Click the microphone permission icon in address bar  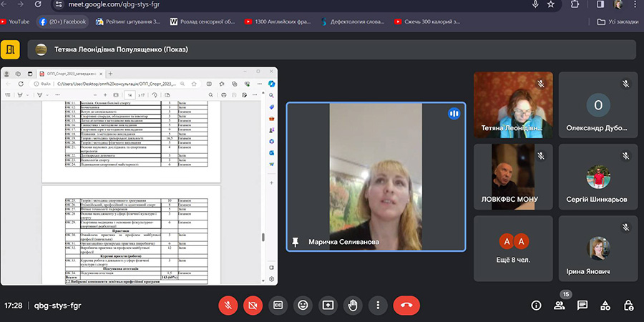[x=535, y=4]
